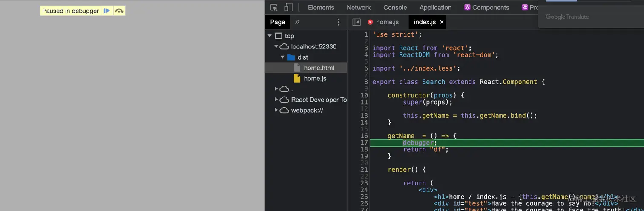The image size is (644, 211).
Task: Expand the React Developer Tools node
Action: pos(276,100)
